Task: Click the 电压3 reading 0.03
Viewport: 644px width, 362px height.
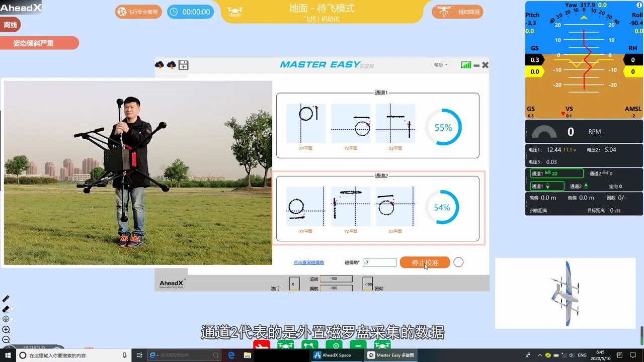Action: [551, 162]
